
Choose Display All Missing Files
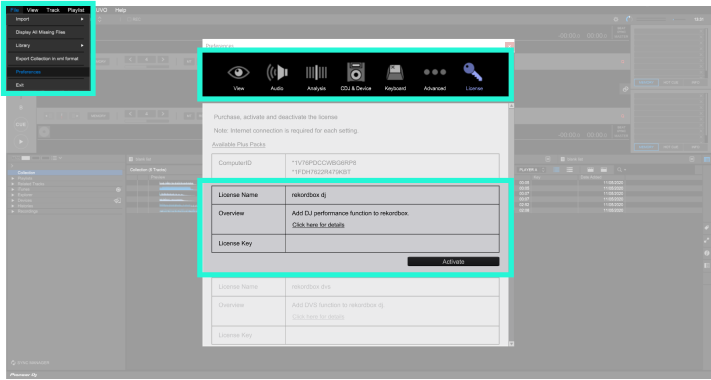48,32
